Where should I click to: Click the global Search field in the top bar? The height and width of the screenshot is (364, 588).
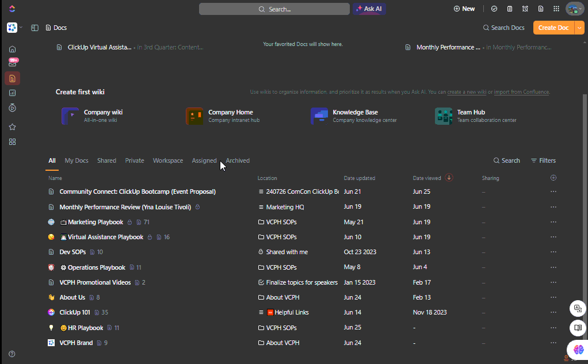pos(274,9)
